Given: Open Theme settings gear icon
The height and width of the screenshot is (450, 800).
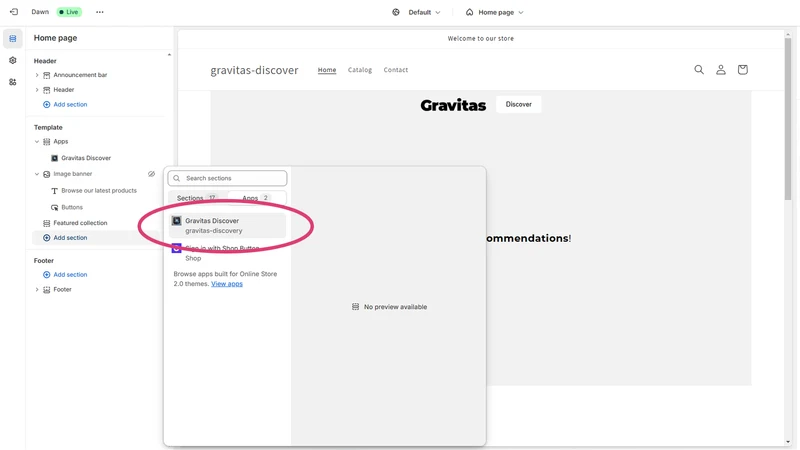Looking at the screenshot, I should click(x=13, y=60).
